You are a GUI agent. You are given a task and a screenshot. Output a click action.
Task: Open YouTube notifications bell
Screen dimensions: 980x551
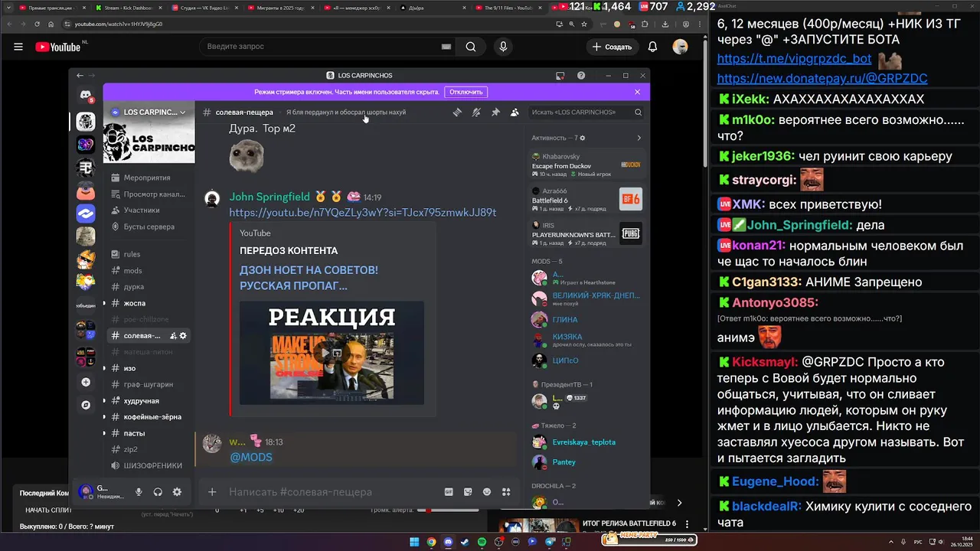652,47
